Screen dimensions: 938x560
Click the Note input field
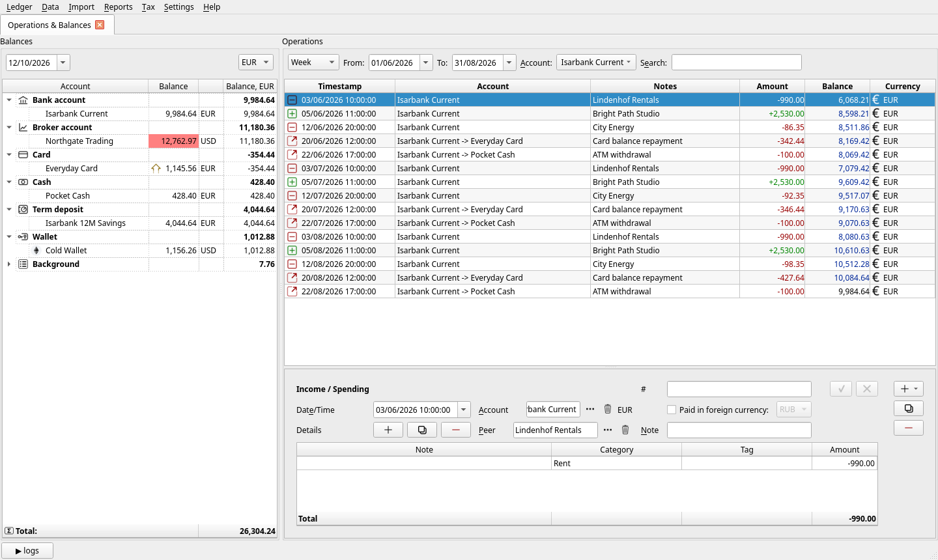click(739, 430)
